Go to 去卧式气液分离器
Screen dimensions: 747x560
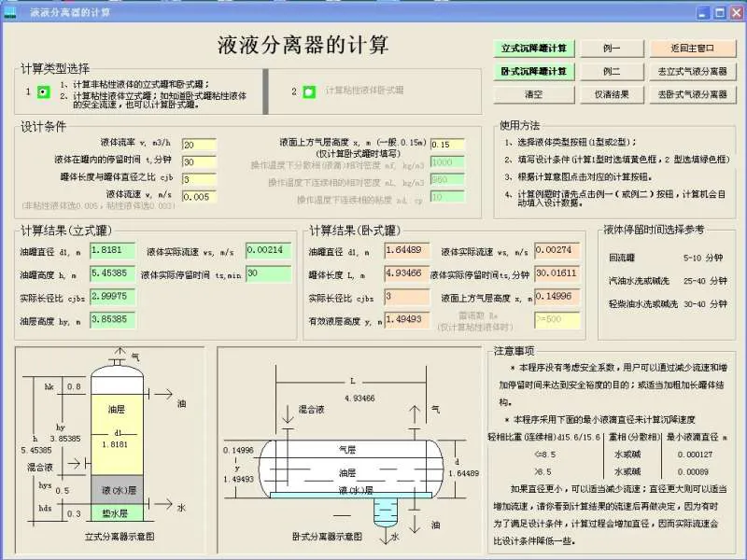(692, 94)
